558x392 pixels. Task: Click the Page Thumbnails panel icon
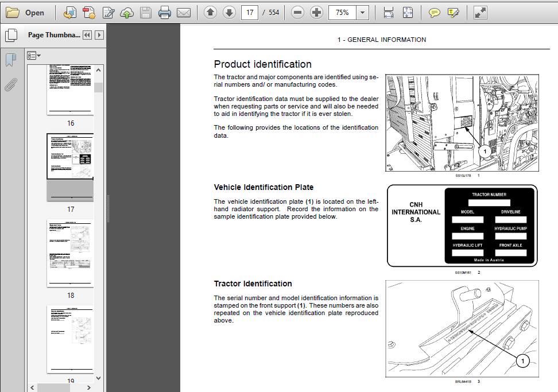[x=11, y=35]
